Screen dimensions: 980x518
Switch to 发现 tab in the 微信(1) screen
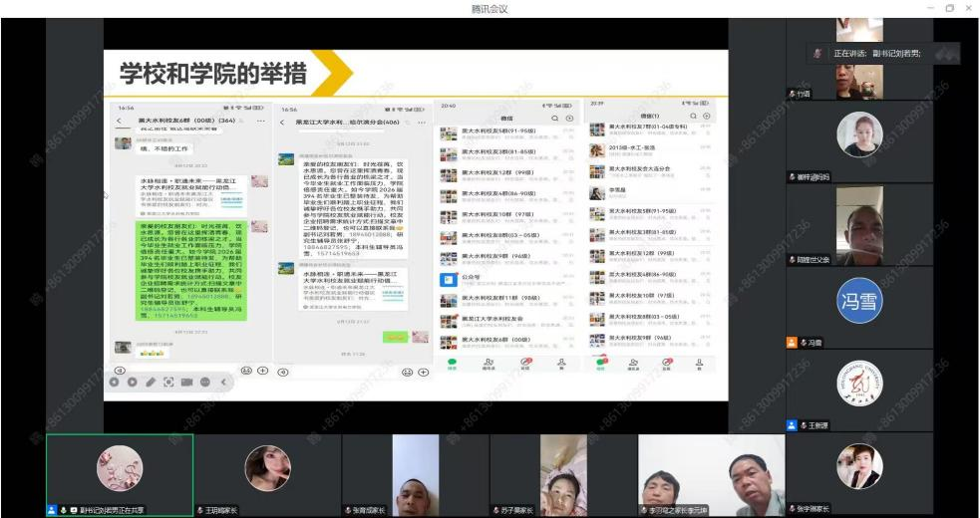coord(667,365)
